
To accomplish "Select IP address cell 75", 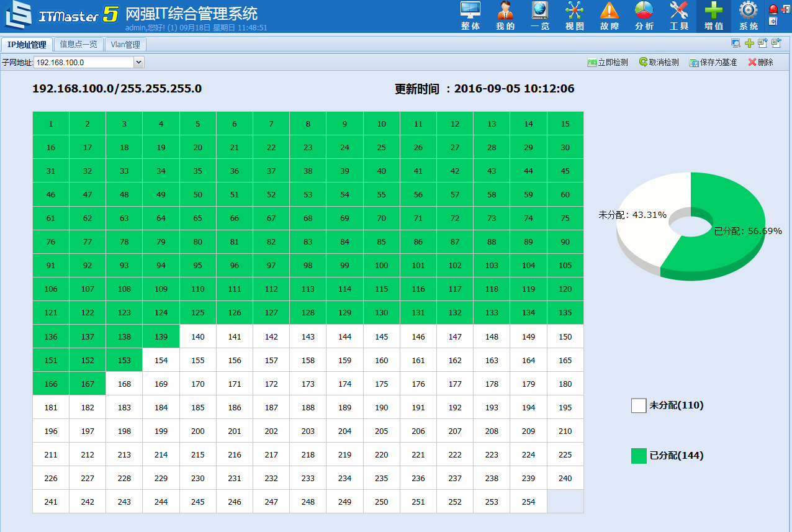I will 565,218.
